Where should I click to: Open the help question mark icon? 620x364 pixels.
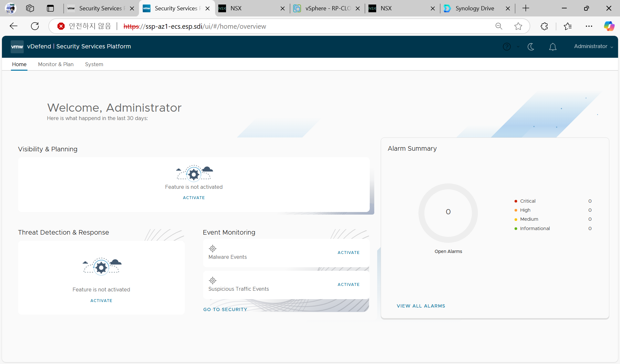507,47
